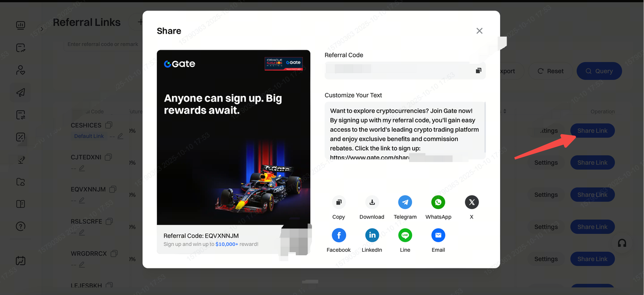Open the headset support chat icon
The height and width of the screenshot is (295, 644).
[x=622, y=243]
